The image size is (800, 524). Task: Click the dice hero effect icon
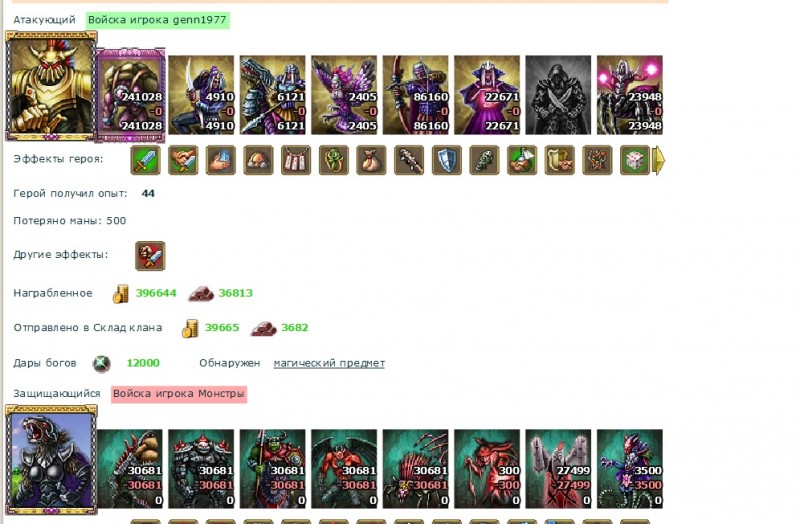(x=635, y=160)
